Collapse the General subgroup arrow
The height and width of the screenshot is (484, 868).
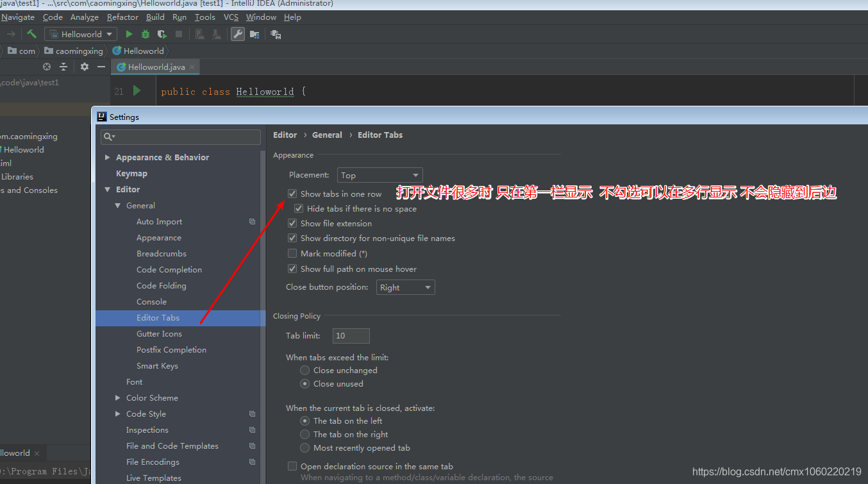click(118, 205)
